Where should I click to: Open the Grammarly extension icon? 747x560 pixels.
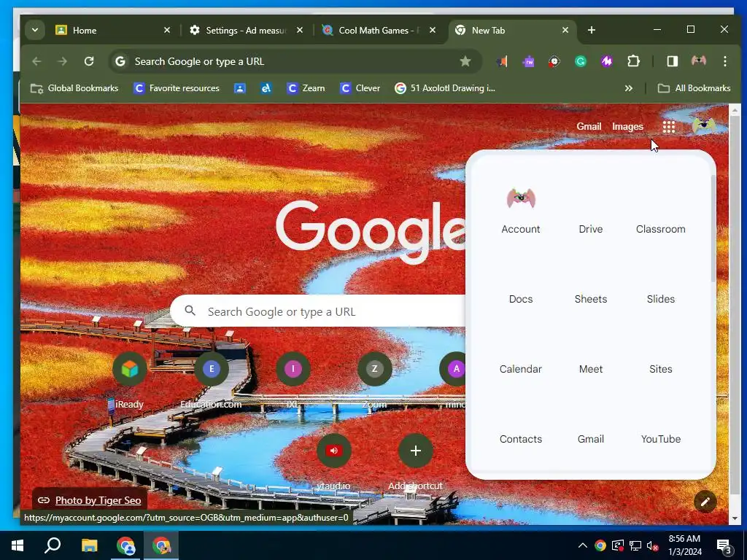click(580, 61)
